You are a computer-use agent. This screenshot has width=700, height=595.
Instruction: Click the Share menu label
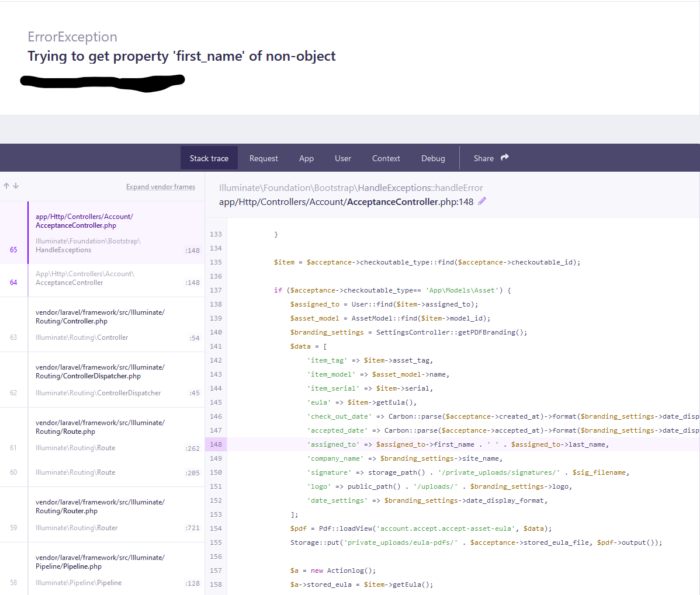pos(483,158)
